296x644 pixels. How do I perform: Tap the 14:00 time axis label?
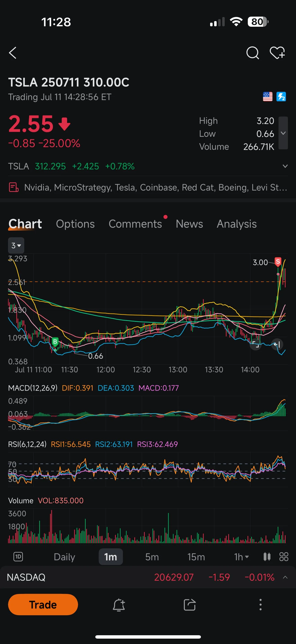click(250, 370)
